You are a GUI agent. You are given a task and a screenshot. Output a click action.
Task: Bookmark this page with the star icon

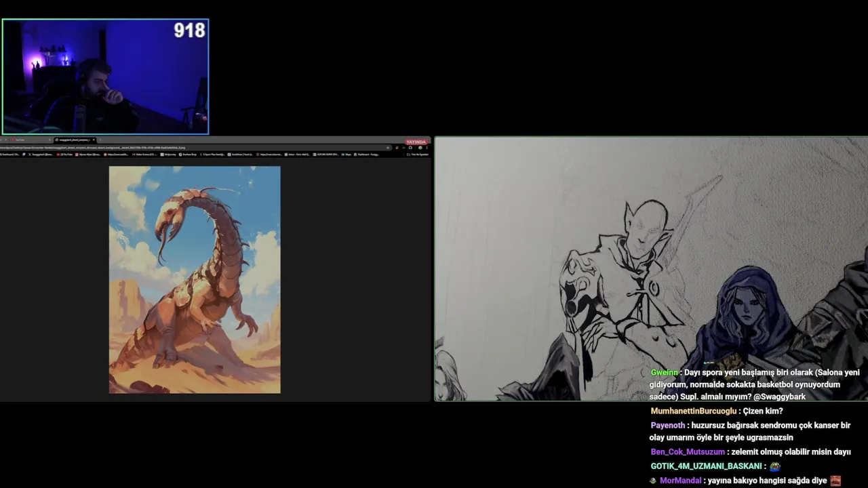388,148
